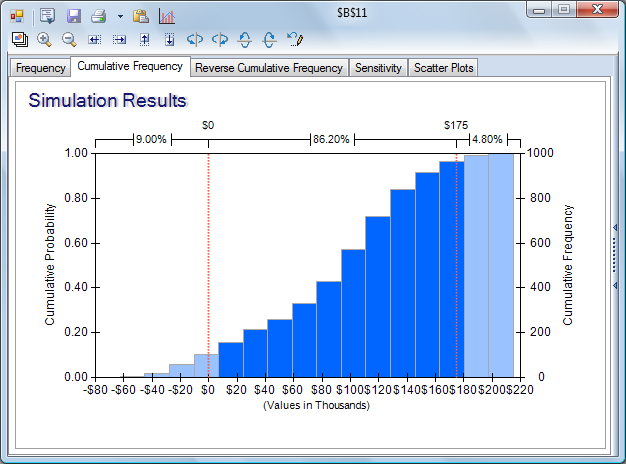Open the Reverse Cumulative Frequency tab

268,68
